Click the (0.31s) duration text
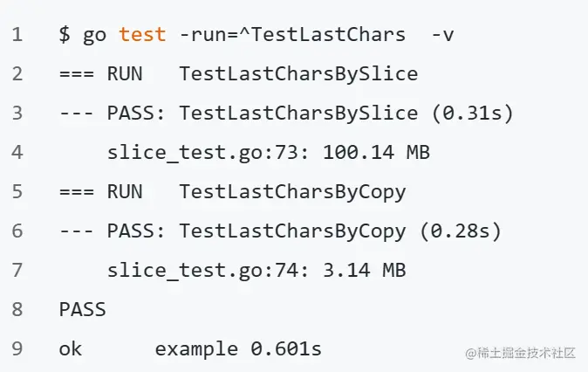This screenshot has width=588, height=372. pyautogui.click(x=472, y=114)
